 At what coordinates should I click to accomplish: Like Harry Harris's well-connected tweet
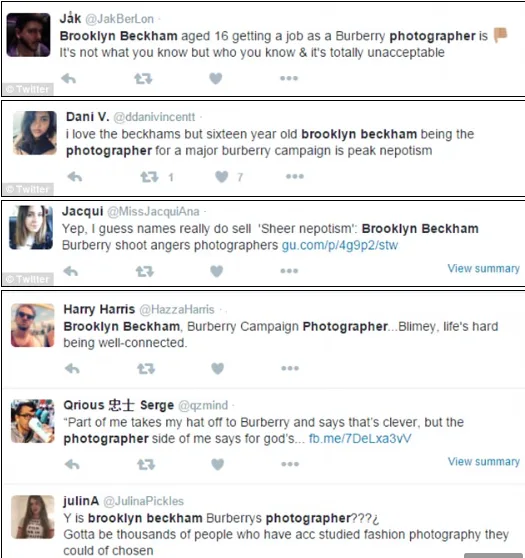217,368
